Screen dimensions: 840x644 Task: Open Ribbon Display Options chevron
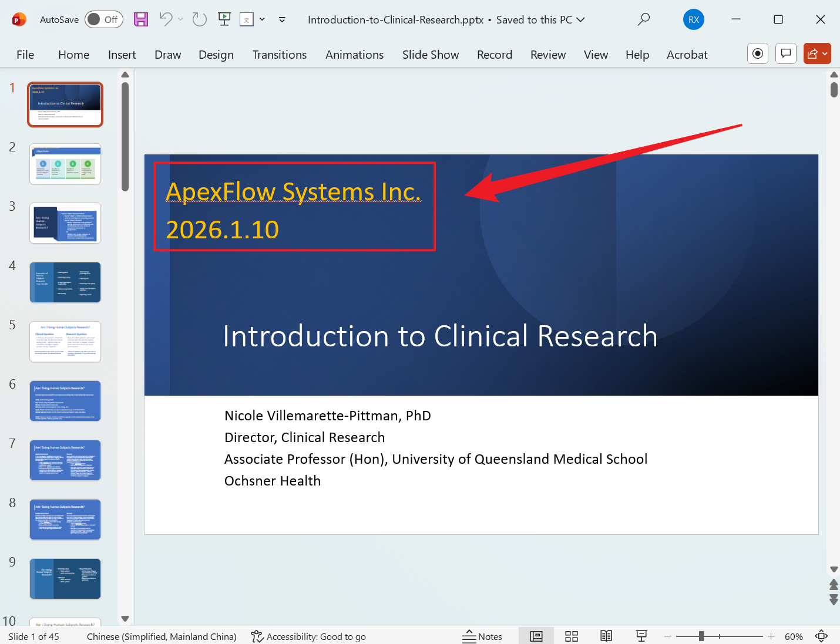282,19
